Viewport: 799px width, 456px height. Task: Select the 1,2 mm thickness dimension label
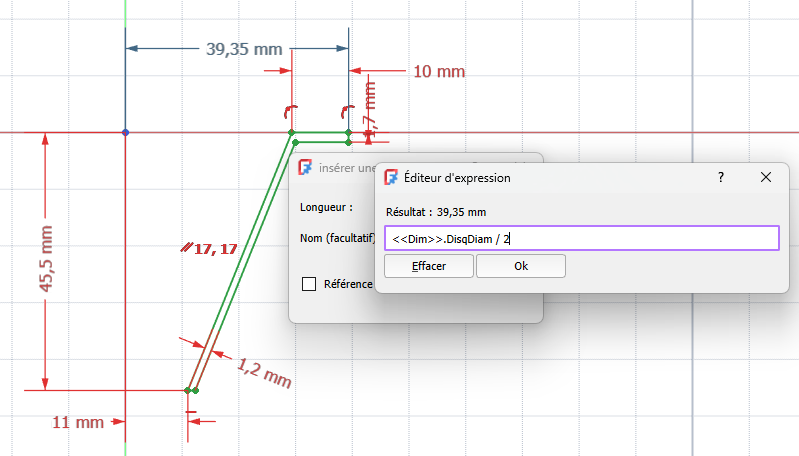click(x=264, y=372)
